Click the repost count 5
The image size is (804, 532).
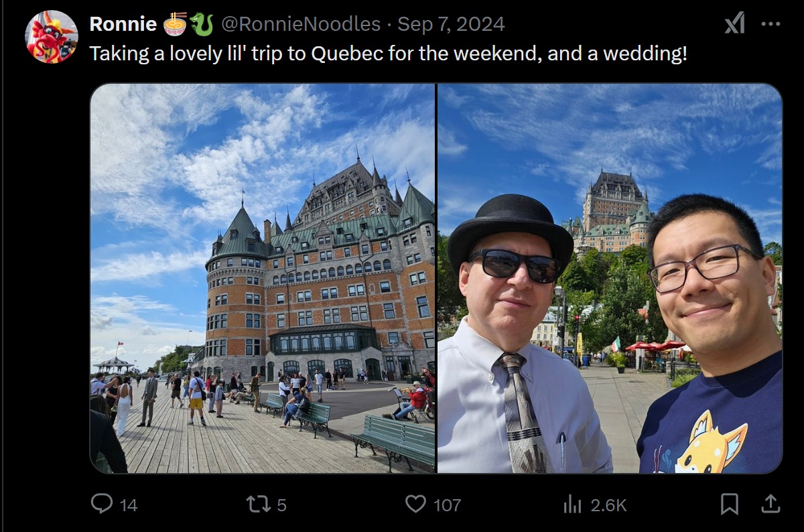click(281, 505)
